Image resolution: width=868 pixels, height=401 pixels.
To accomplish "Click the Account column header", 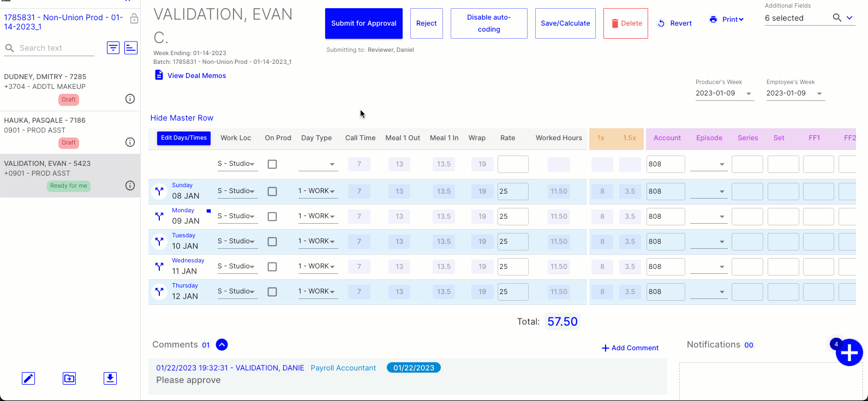I will tap(667, 138).
